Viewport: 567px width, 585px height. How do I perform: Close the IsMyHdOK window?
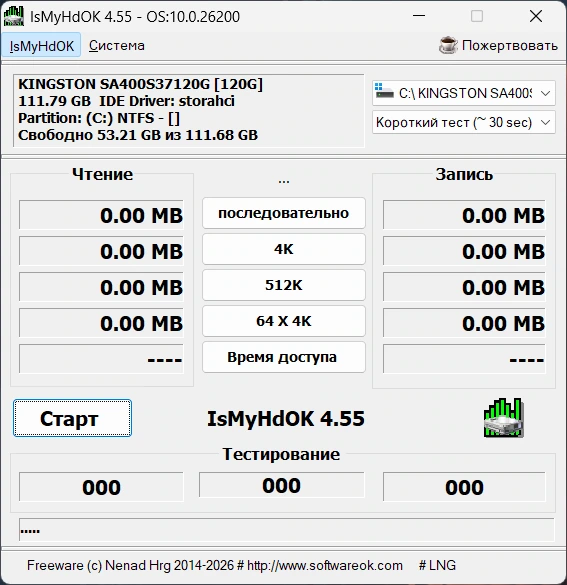pos(536,16)
